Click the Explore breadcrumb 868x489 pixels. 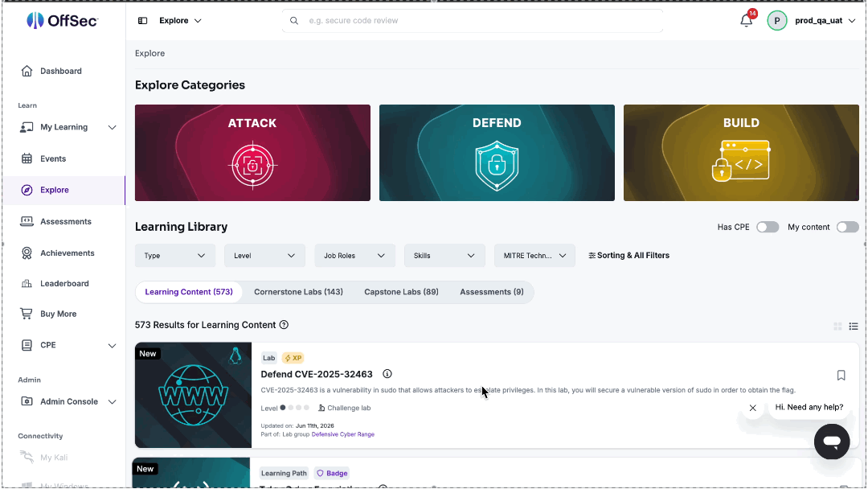click(150, 53)
